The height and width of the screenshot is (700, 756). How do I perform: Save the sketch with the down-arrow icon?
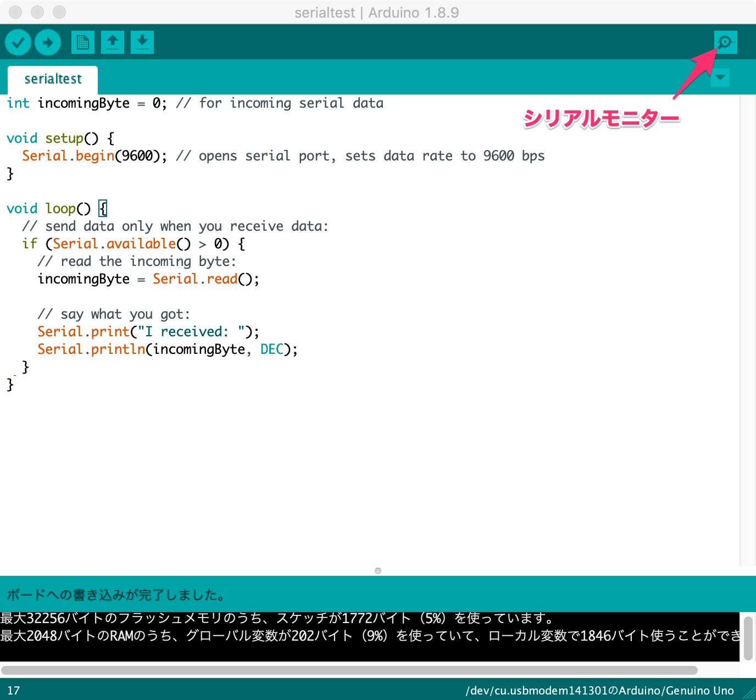(x=142, y=42)
